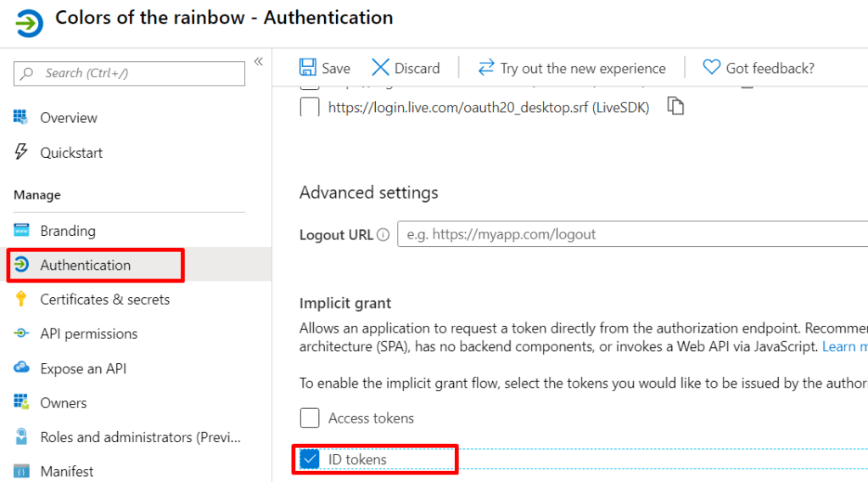Open Roles and administrators (Preview)
This screenshot has width=868, height=482.
point(140,437)
